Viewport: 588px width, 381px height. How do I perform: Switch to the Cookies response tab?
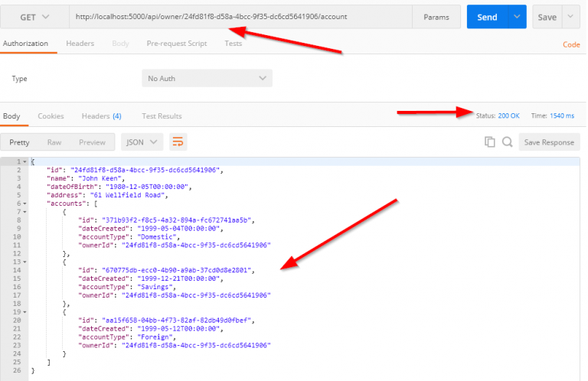[51, 116]
